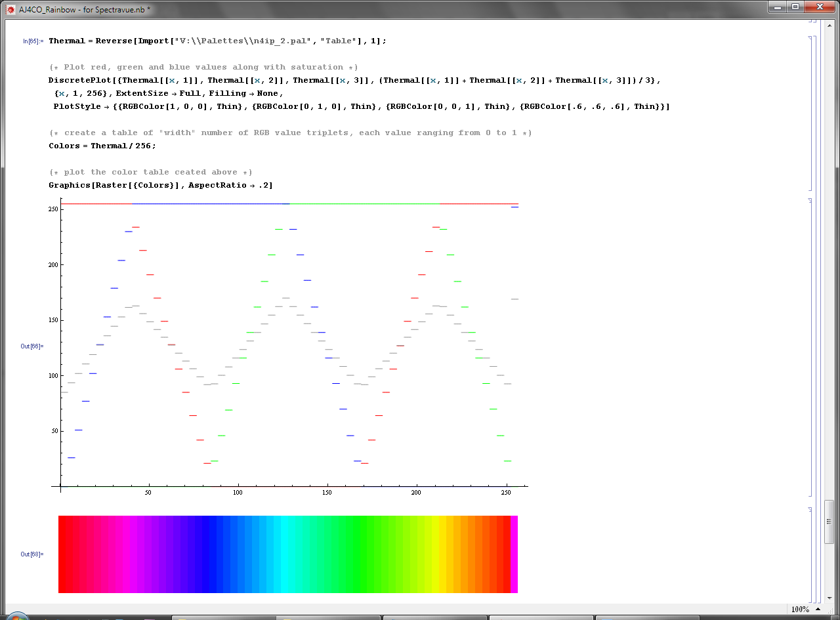Click the Mathematica icon in the title bar
This screenshot has height=620, width=840.
pyautogui.click(x=10, y=9)
